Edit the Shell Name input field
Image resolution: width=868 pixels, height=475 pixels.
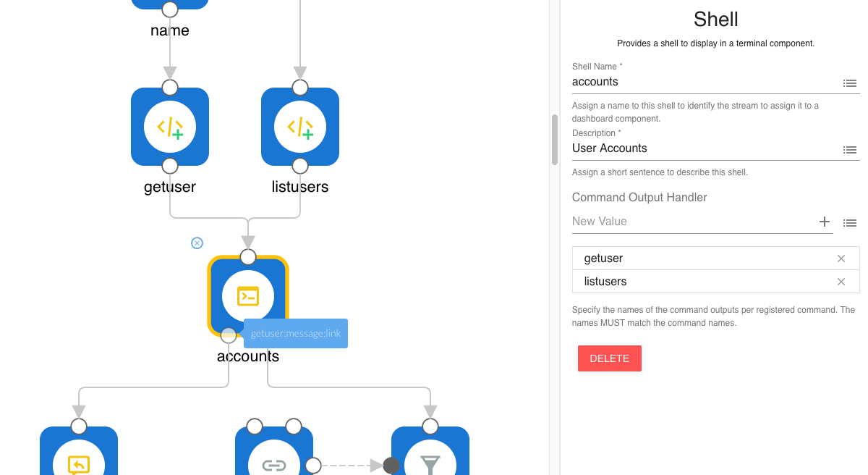pos(702,82)
